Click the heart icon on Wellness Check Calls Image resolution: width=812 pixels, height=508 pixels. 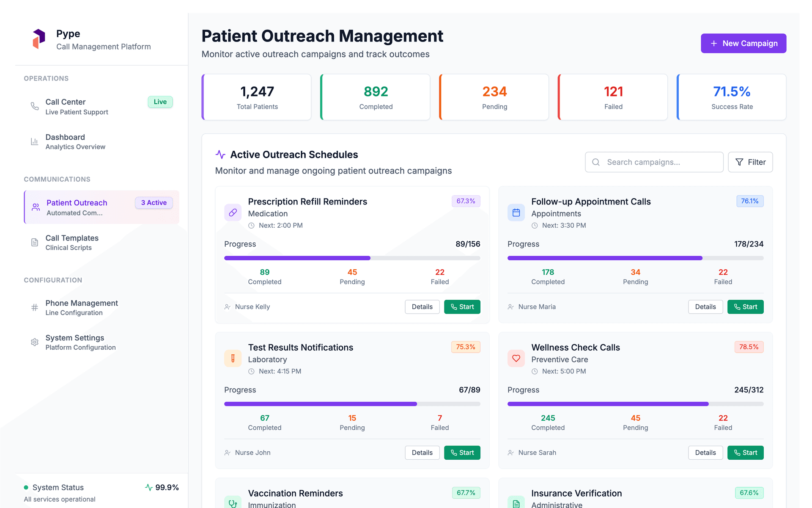(x=516, y=359)
